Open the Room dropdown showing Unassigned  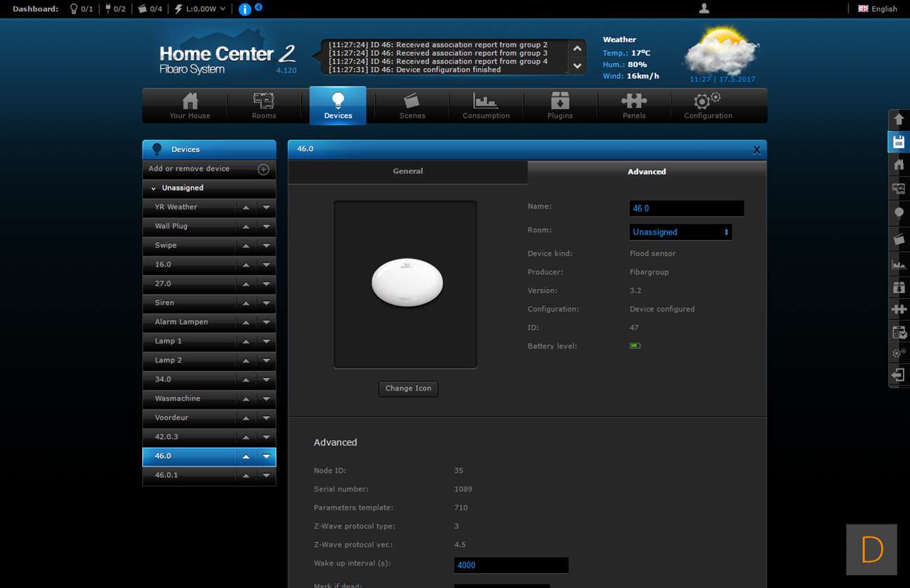(680, 232)
